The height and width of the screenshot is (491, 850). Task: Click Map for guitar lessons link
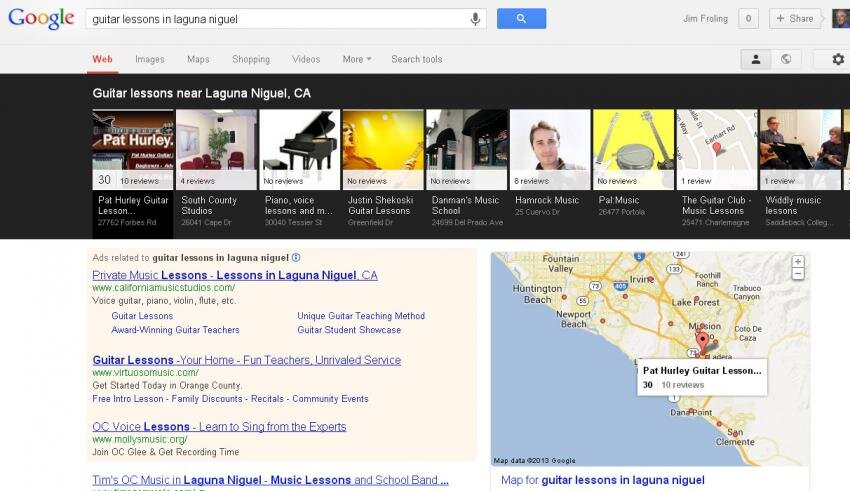[x=603, y=480]
